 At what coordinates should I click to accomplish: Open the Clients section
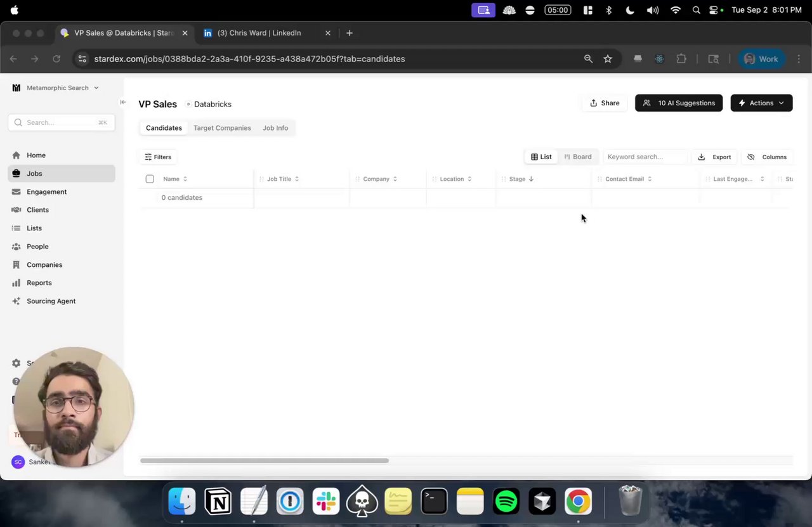point(61,210)
